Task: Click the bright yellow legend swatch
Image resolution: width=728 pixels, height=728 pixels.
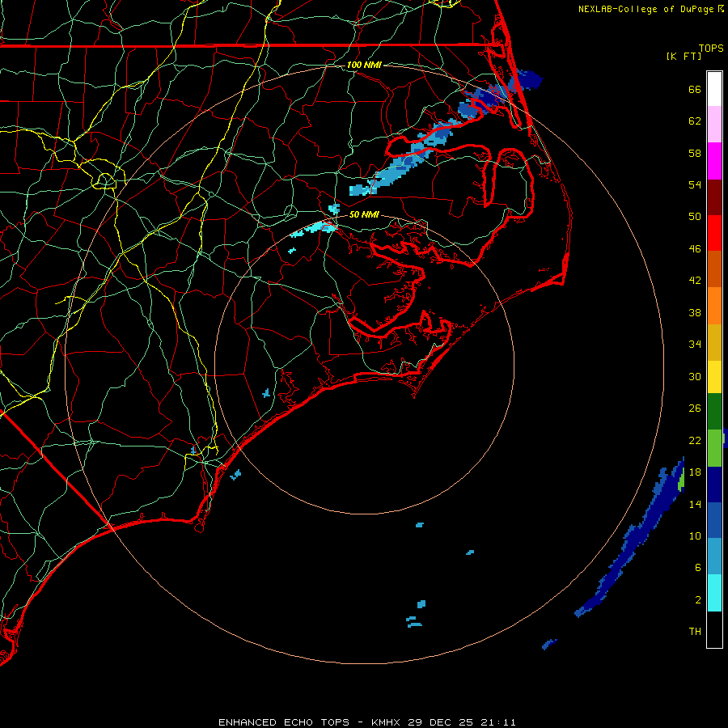Action: point(714,377)
